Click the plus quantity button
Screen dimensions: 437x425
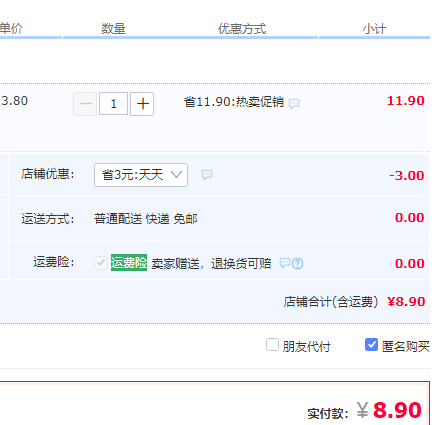point(142,104)
